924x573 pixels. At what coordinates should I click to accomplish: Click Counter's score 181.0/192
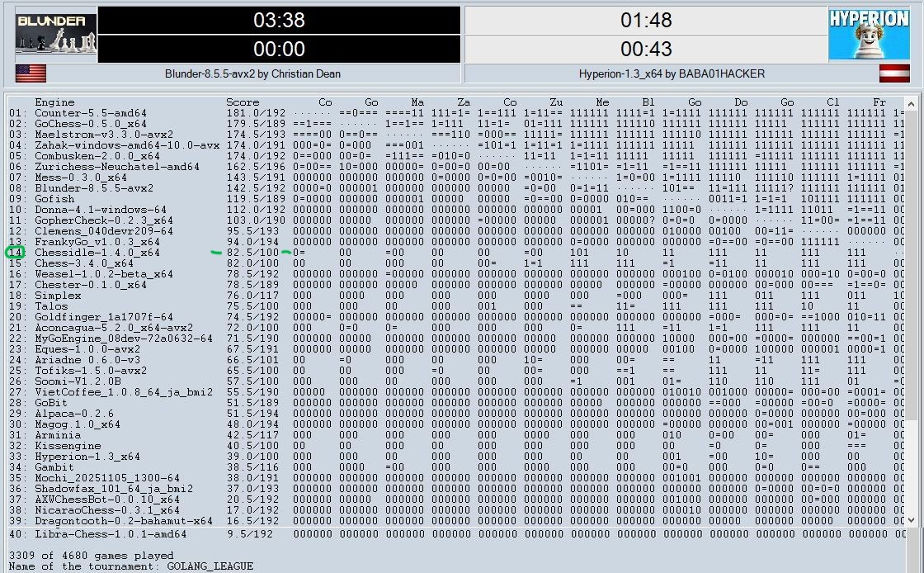(x=256, y=113)
